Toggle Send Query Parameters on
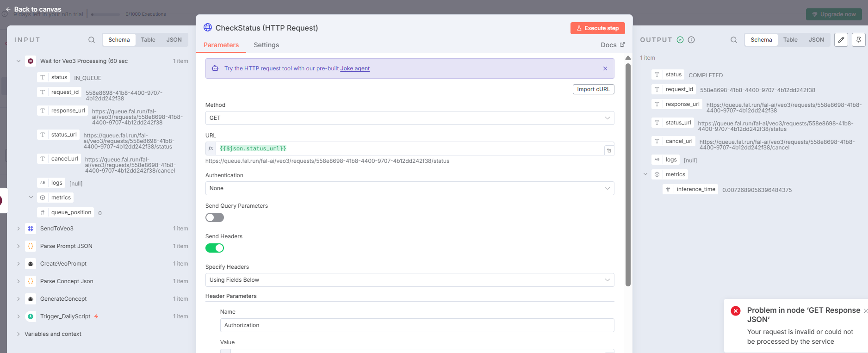This screenshot has height=353, width=868. [x=215, y=217]
